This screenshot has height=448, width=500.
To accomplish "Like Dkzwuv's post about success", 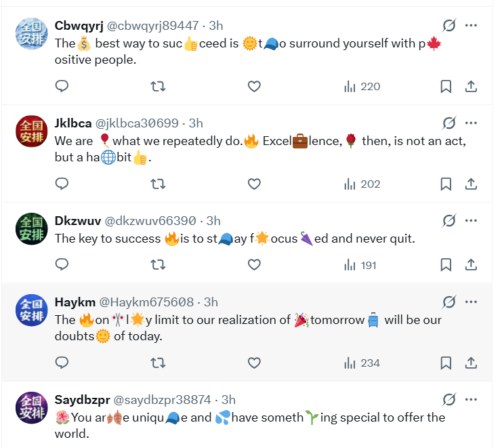I will (x=254, y=264).
